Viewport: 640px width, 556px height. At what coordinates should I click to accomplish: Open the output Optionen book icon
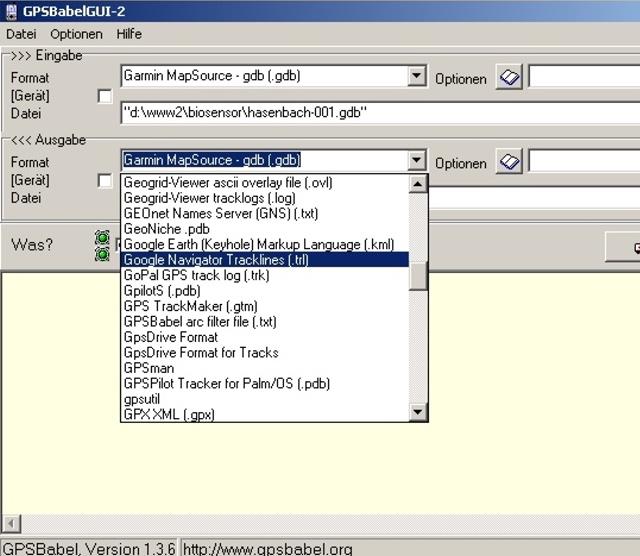tap(509, 161)
